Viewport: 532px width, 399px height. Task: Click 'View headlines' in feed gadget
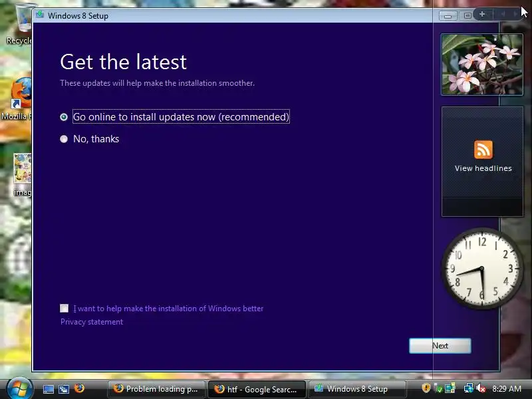pos(483,168)
